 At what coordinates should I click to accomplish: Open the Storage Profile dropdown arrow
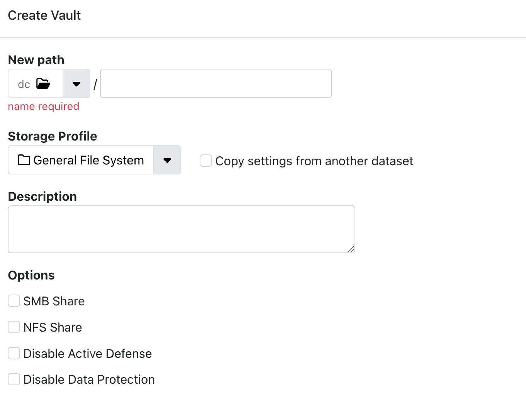pos(167,160)
